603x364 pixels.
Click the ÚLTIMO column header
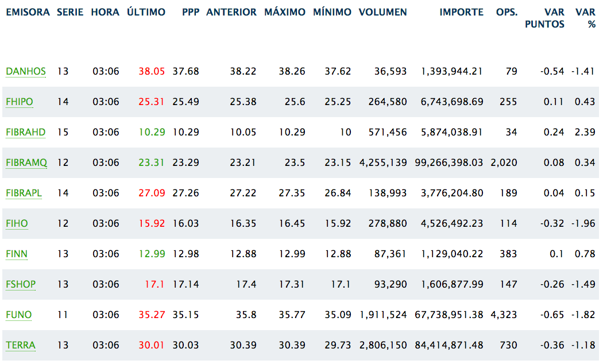[146, 12]
